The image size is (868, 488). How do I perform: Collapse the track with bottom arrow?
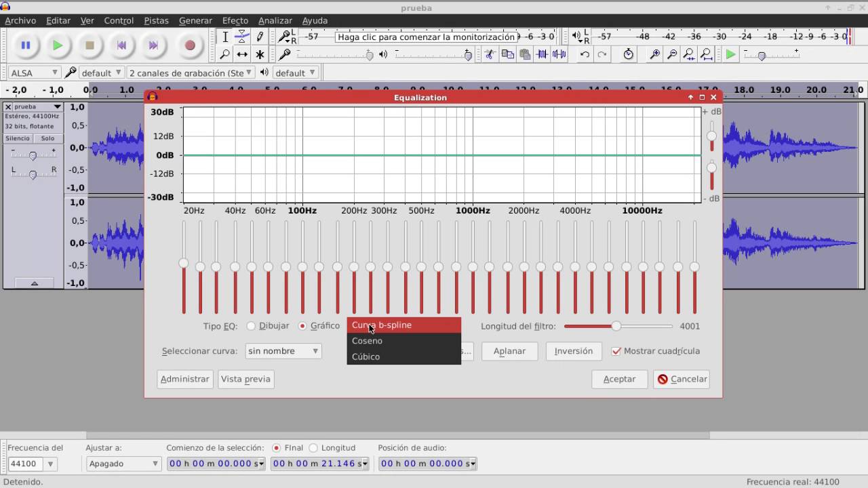click(x=34, y=283)
